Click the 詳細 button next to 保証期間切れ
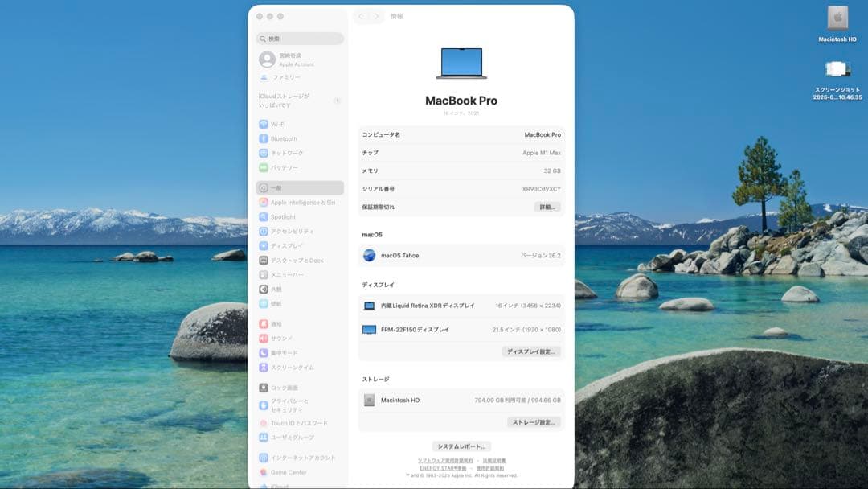This screenshot has height=489, width=868. [548, 207]
